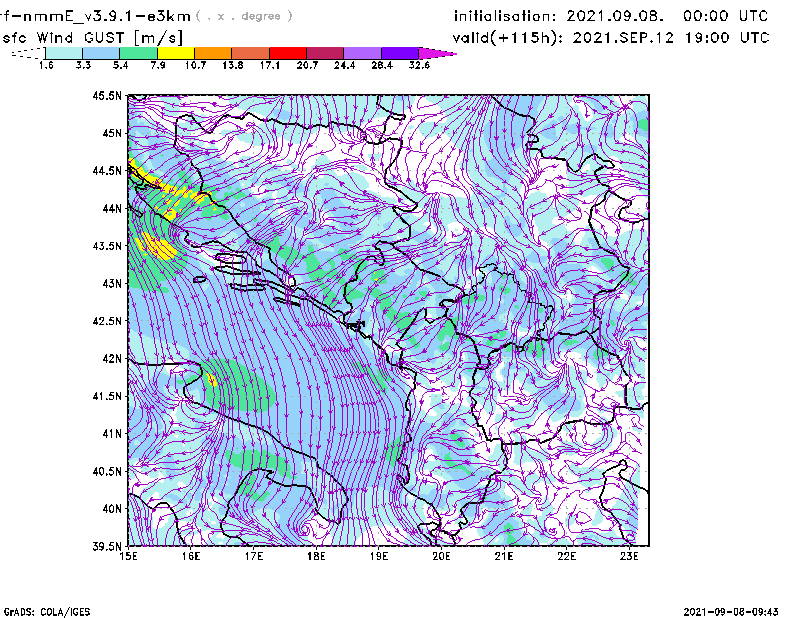This screenshot has width=800, height=618.
Task: Click the legend value '24.4'
Action: [x=344, y=65]
